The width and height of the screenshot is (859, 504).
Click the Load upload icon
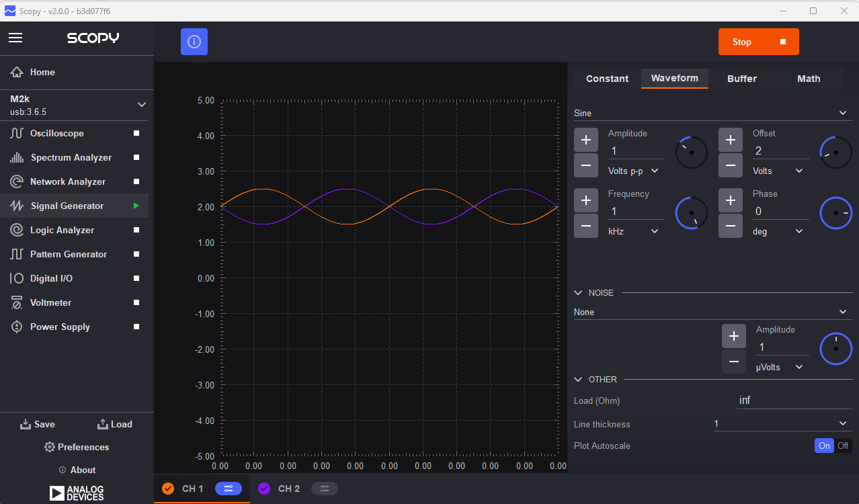point(103,424)
